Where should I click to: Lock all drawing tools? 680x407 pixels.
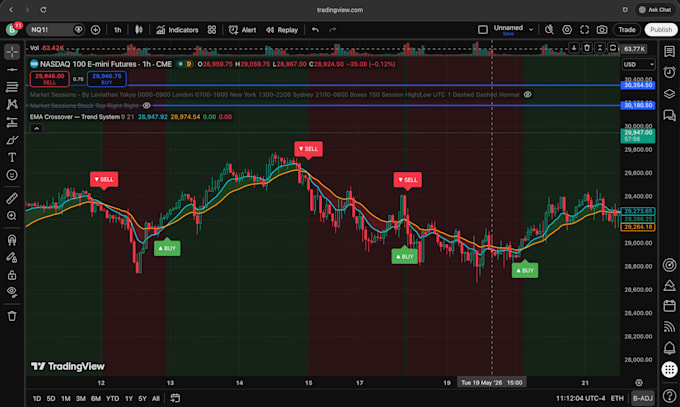pyautogui.click(x=12, y=275)
